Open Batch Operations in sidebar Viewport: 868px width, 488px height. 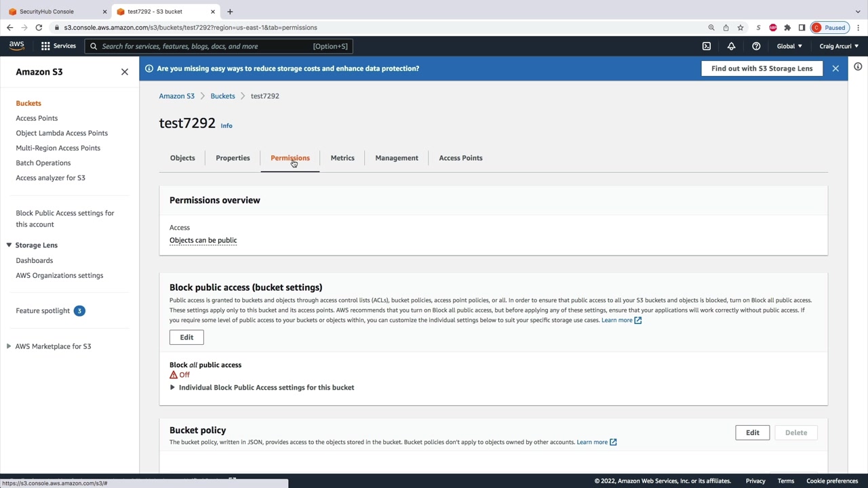43,163
